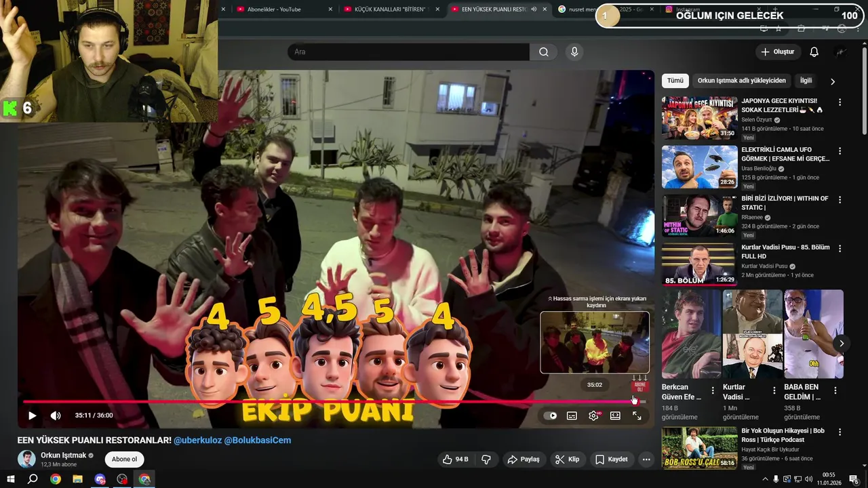The width and height of the screenshot is (868, 488).
Task: Select the İlgili filter chip
Action: 806,81
